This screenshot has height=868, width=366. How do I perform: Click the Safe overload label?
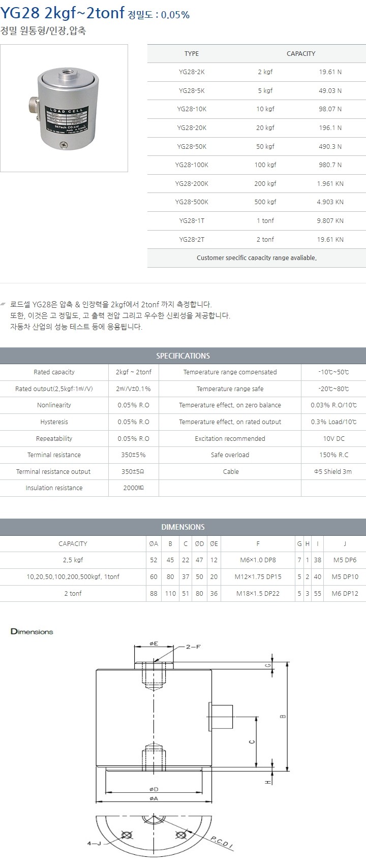coord(230,455)
